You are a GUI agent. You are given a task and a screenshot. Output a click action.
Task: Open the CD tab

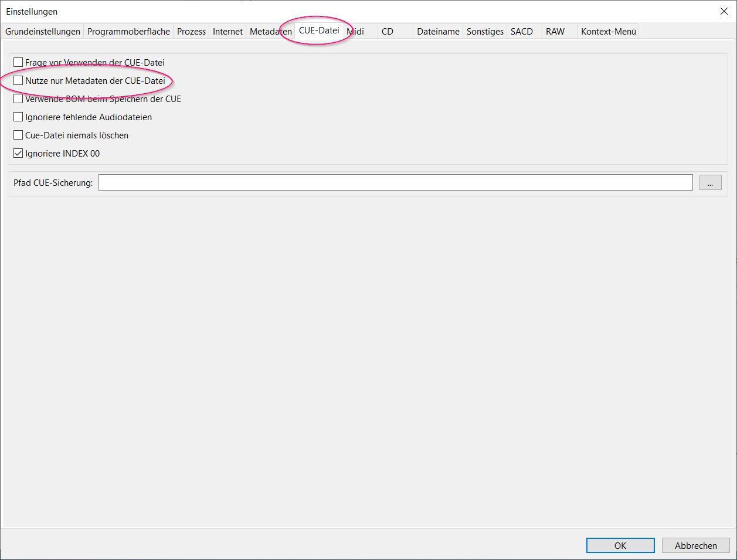tap(388, 32)
